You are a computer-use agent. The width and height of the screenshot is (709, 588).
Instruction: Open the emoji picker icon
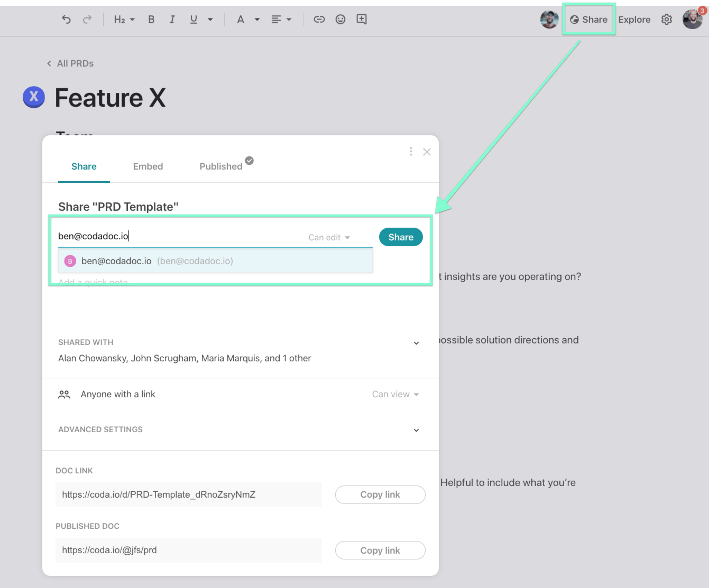click(x=340, y=20)
